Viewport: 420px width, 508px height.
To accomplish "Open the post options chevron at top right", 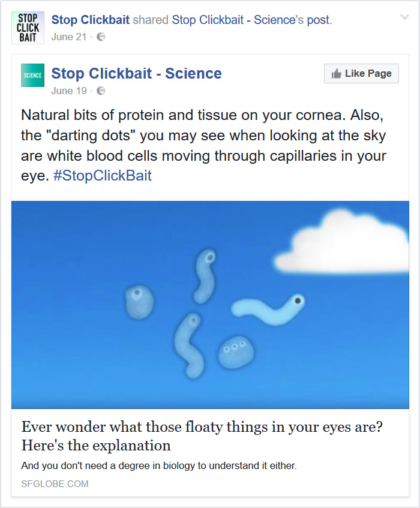I will pyautogui.click(x=404, y=17).
